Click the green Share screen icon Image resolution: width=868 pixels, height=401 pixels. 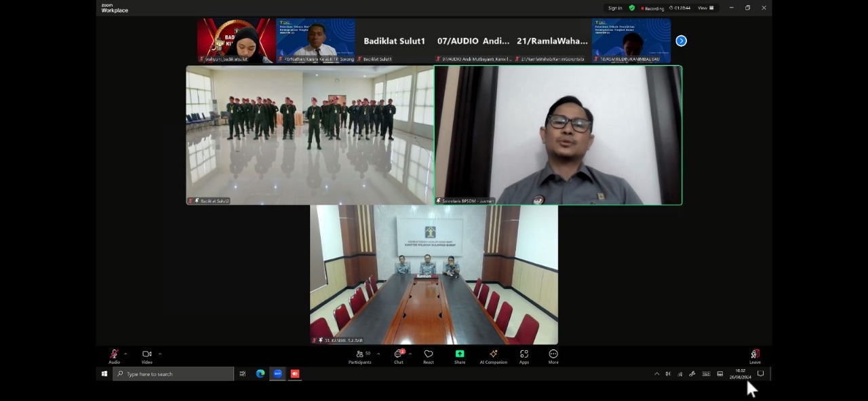(460, 354)
